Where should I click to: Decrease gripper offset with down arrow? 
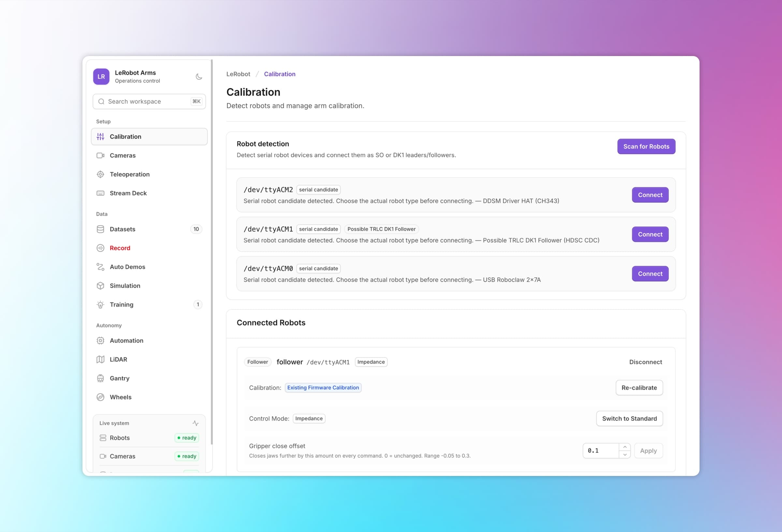tap(625, 454)
